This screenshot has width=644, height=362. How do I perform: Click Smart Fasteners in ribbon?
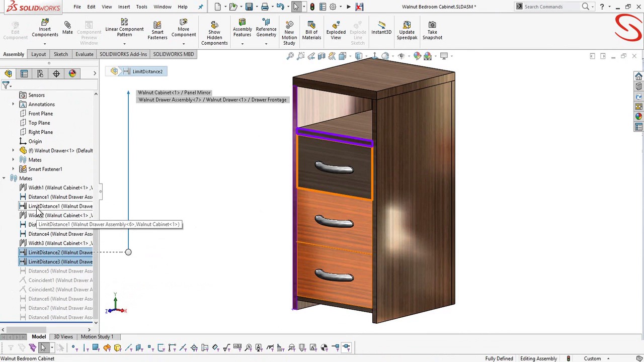tap(157, 30)
